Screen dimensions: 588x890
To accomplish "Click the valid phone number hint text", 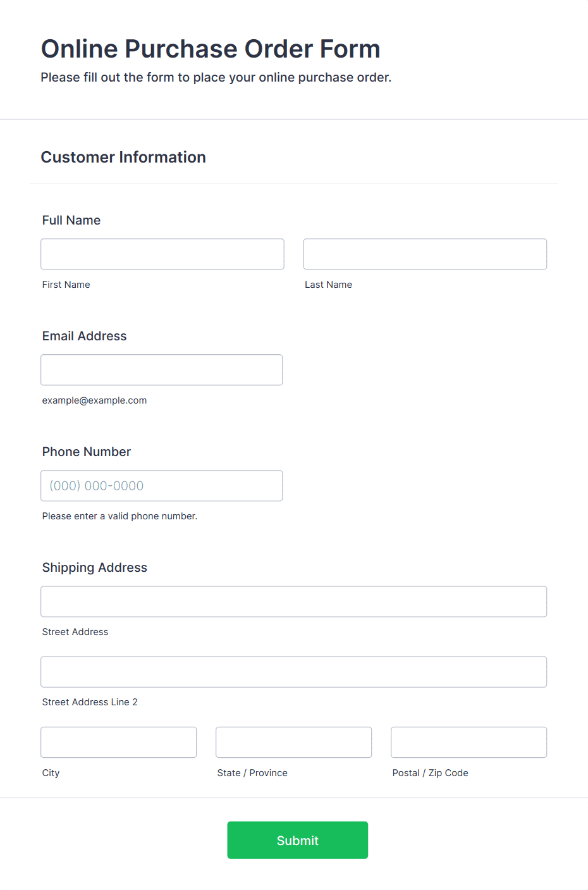I will (x=120, y=516).
